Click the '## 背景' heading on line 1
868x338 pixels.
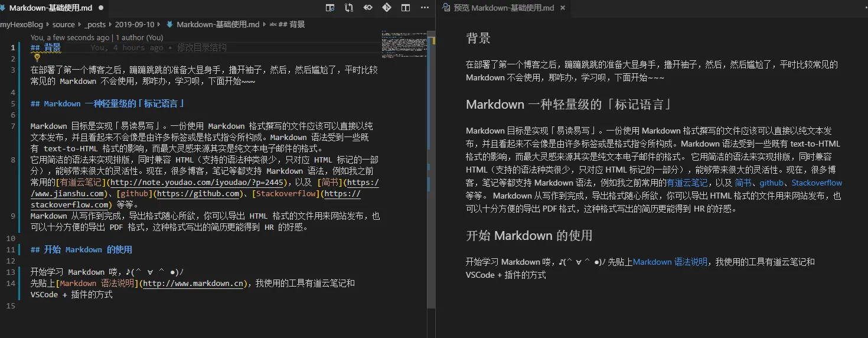coord(45,47)
